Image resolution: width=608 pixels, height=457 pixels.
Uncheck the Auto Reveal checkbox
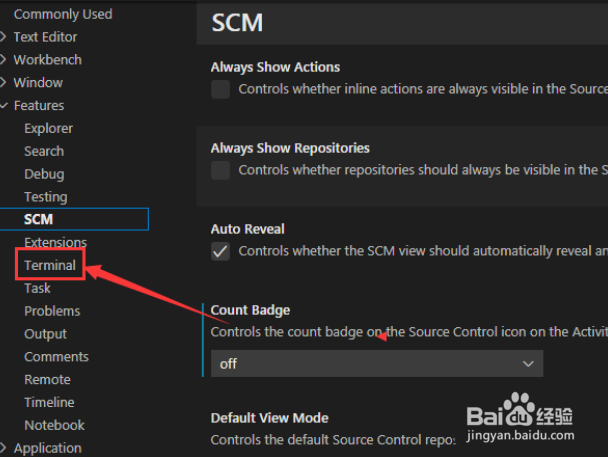pos(220,251)
